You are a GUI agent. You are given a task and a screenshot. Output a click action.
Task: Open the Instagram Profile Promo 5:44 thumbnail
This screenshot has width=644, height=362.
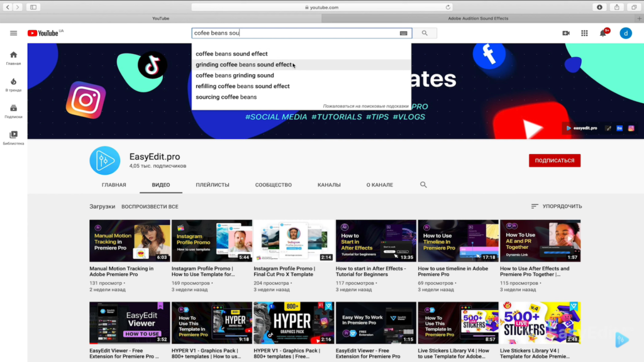click(212, 241)
